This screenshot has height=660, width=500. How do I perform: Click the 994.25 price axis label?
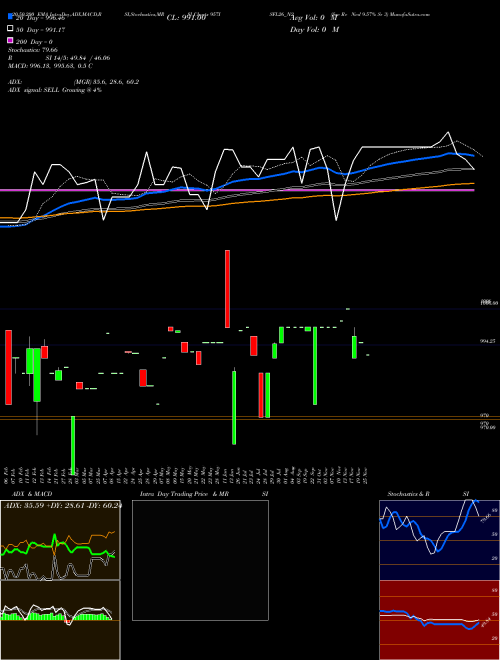pos(487,341)
